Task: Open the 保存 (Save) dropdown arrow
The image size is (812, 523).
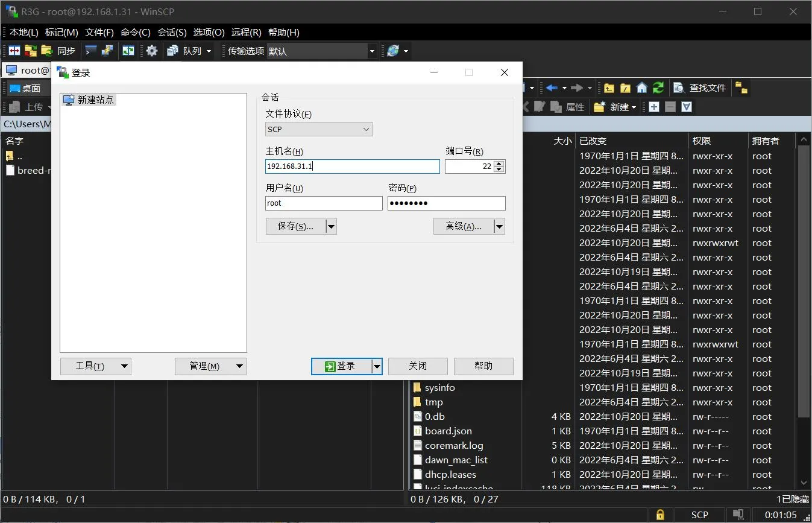Action: tap(330, 226)
